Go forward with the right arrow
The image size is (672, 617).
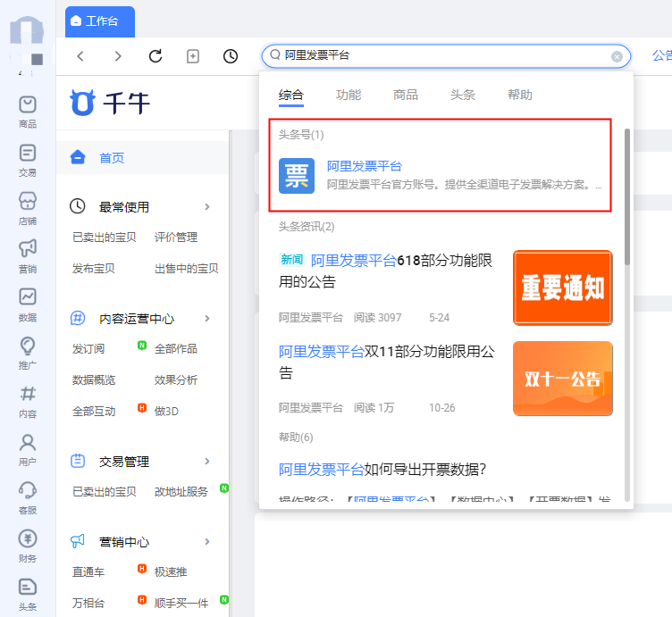(118, 56)
